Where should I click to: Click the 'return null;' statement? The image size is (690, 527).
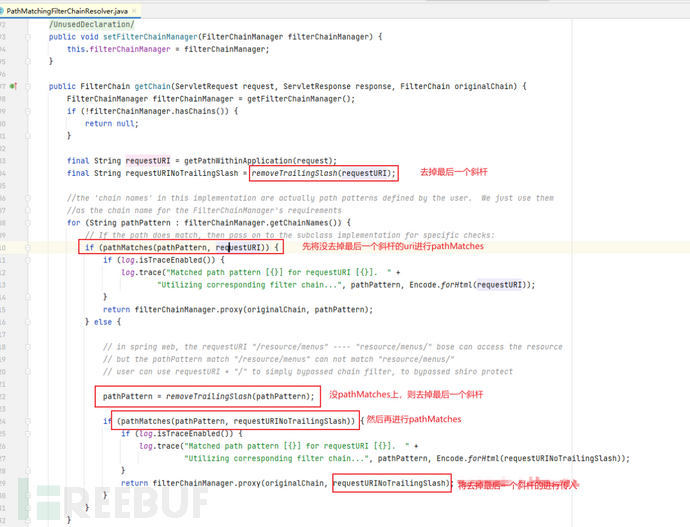pos(112,124)
